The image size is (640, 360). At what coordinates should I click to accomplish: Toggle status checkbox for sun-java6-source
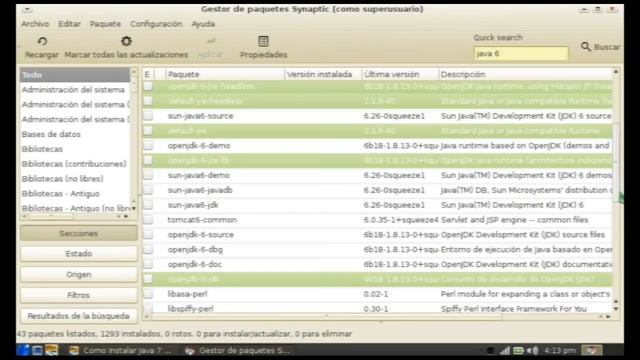[x=148, y=116]
